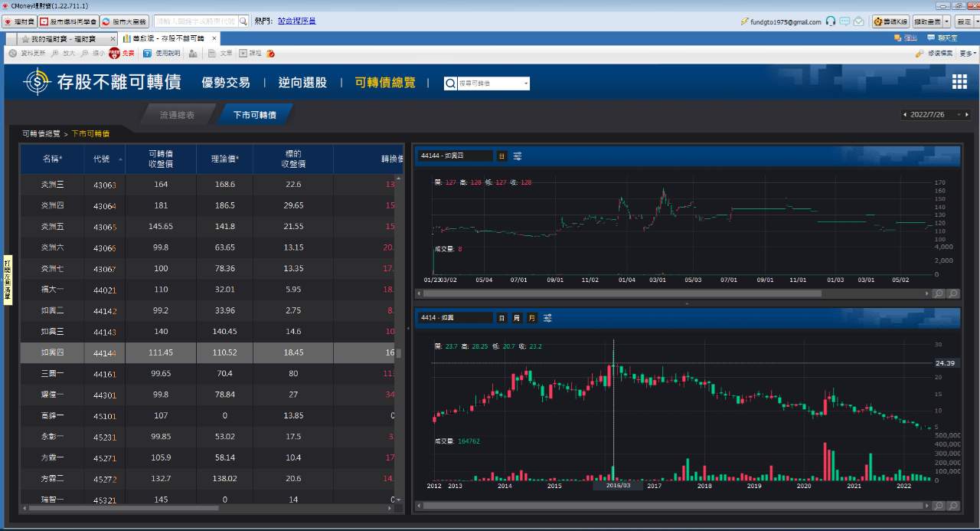The width and height of the screenshot is (980, 531).
Task: Click the chart settings sliders icon for 44144
Action: 518,156
